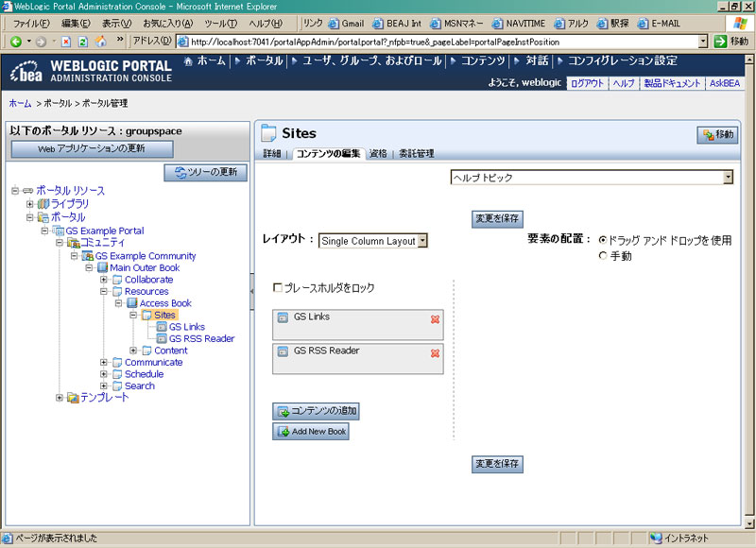Viewport: 756px width, 548px height.
Task: Click the Access Book icon in tree
Action: [x=132, y=303]
